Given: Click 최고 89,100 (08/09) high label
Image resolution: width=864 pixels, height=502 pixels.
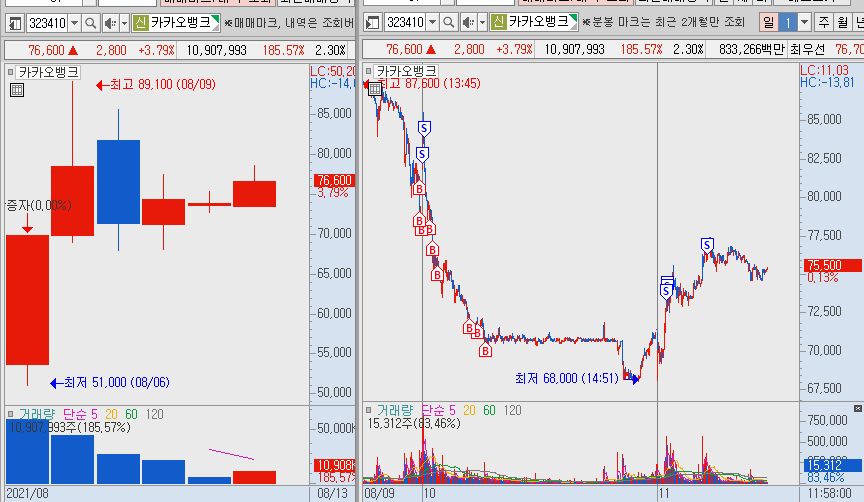Looking at the screenshot, I should point(155,85).
